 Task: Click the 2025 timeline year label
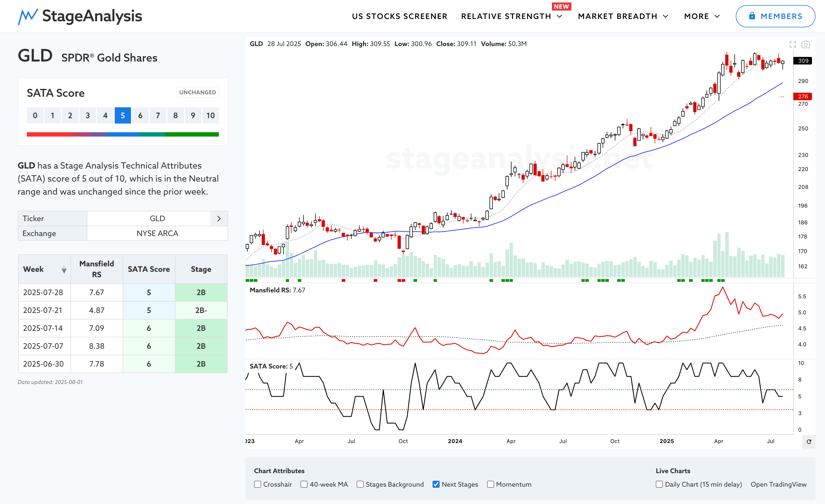click(x=667, y=441)
